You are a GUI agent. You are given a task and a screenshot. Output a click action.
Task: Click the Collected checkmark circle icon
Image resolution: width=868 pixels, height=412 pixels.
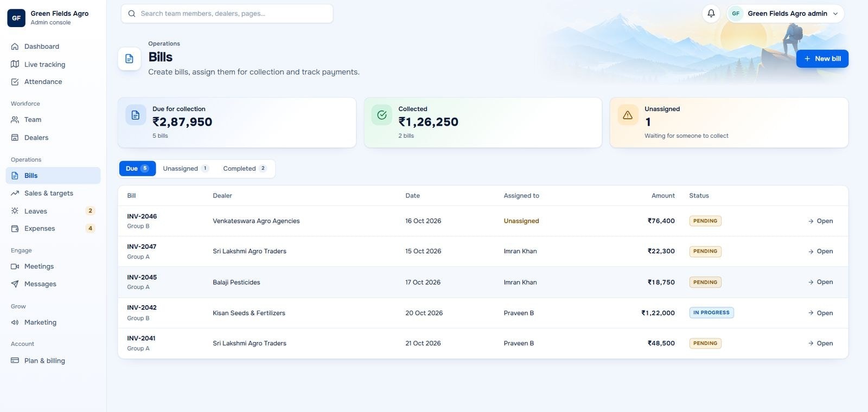click(382, 115)
